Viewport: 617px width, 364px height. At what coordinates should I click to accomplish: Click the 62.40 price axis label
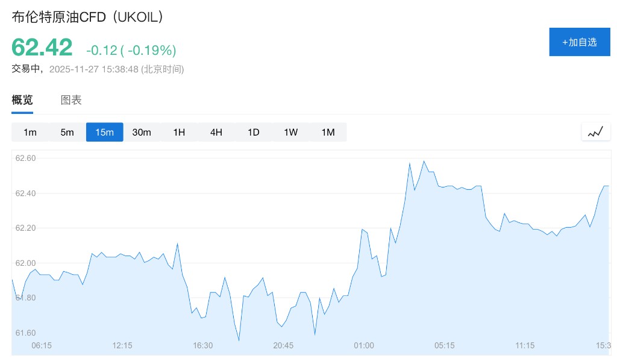(26, 193)
